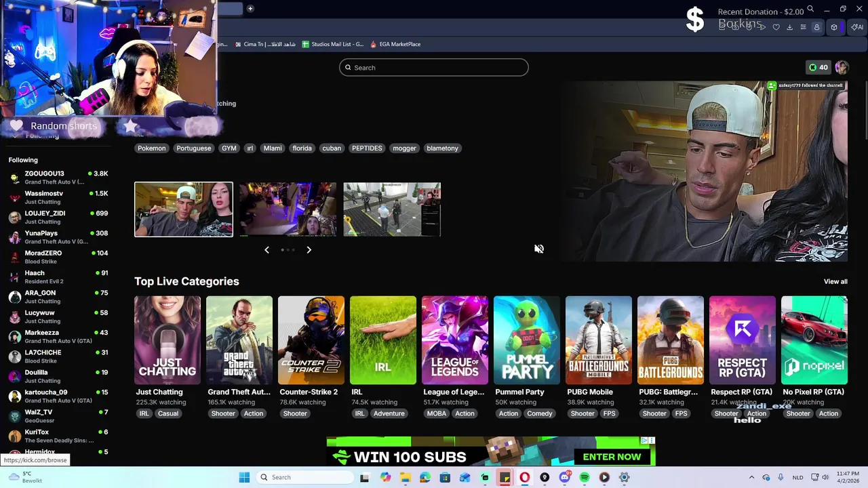Image resolution: width=868 pixels, height=488 pixels.
Task: Click the MOBA tag under League of Legends
Action: pos(437,413)
